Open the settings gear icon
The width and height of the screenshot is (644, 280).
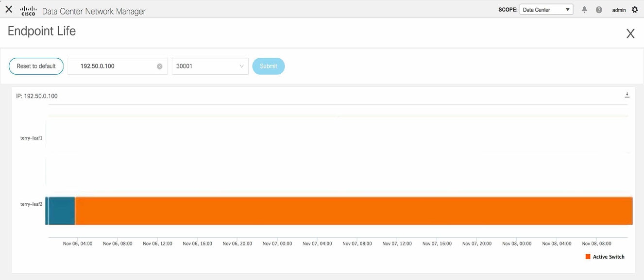(x=635, y=10)
